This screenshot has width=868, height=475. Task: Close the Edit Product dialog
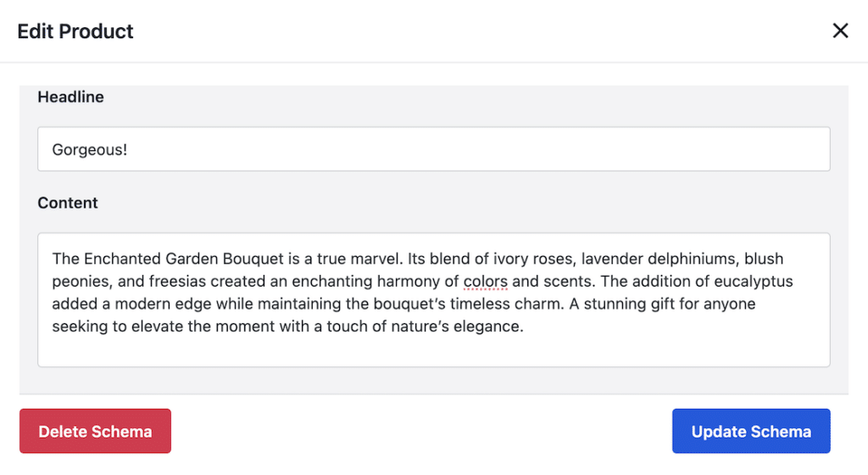point(840,31)
